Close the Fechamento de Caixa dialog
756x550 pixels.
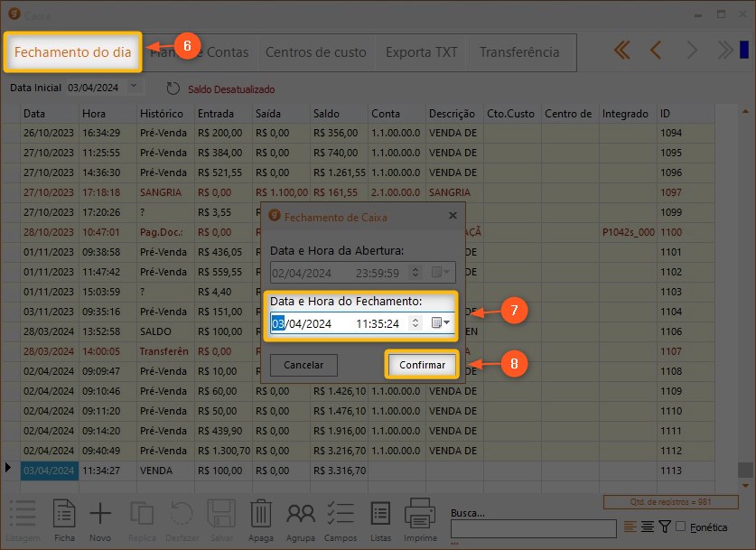(x=453, y=216)
